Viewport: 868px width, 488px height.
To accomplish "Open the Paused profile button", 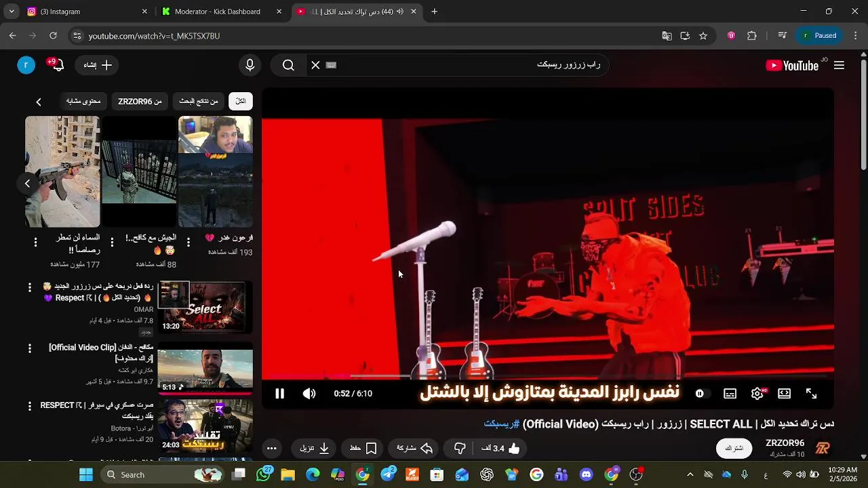I will (x=818, y=36).
